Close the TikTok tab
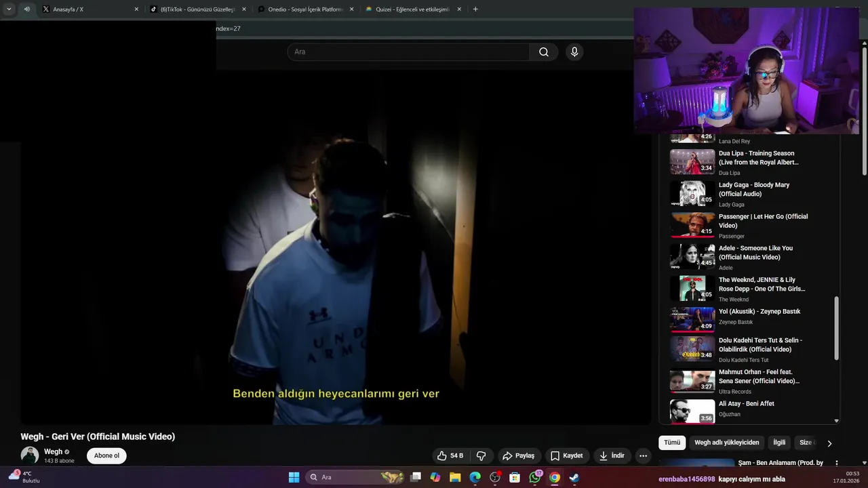Viewport: 868px width, 488px height. click(244, 9)
